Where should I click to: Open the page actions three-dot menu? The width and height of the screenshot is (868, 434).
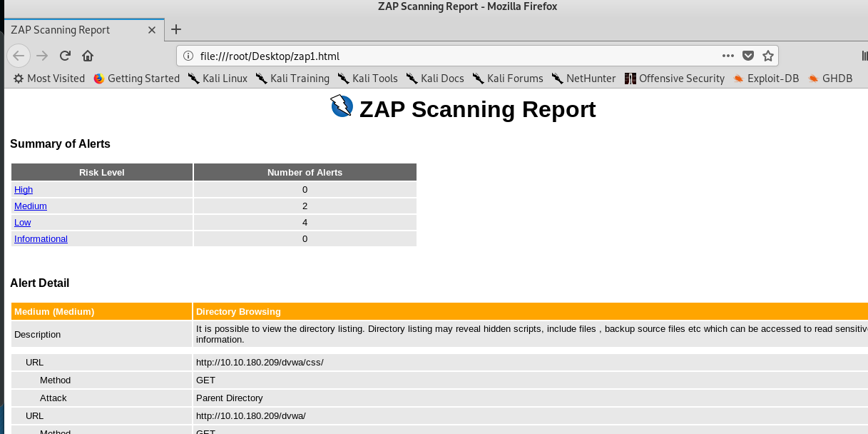click(x=728, y=56)
